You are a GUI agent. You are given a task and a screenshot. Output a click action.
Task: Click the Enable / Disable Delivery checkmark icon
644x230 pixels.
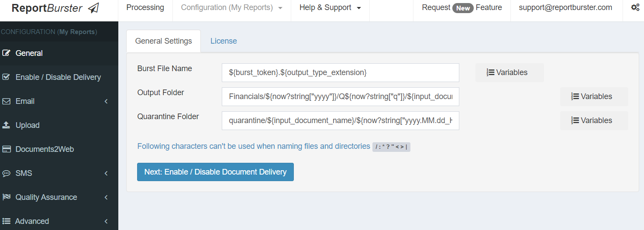pos(6,77)
